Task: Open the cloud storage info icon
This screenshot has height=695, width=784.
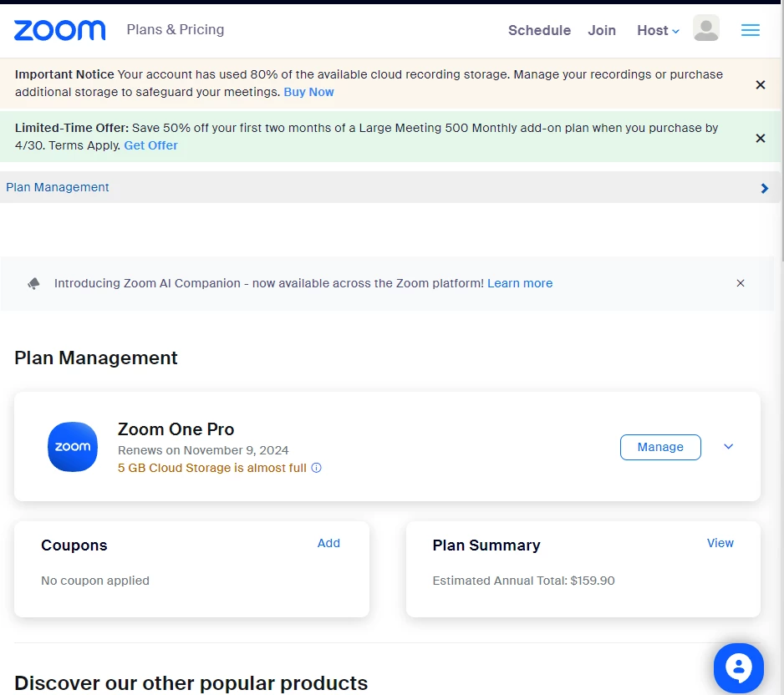Action: click(317, 468)
